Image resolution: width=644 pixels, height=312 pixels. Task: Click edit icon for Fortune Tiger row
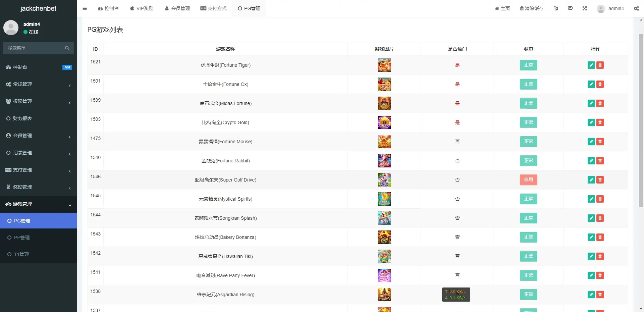tap(591, 65)
